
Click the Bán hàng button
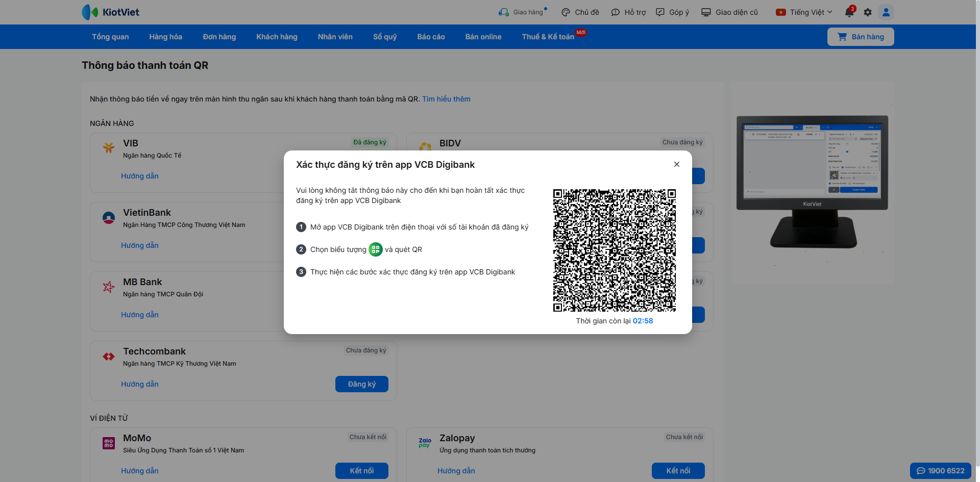pos(861,37)
